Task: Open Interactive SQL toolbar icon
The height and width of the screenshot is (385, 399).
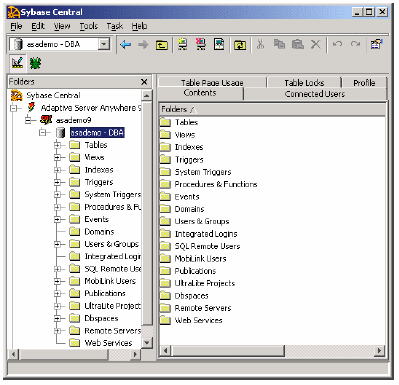Action: [x=219, y=44]
